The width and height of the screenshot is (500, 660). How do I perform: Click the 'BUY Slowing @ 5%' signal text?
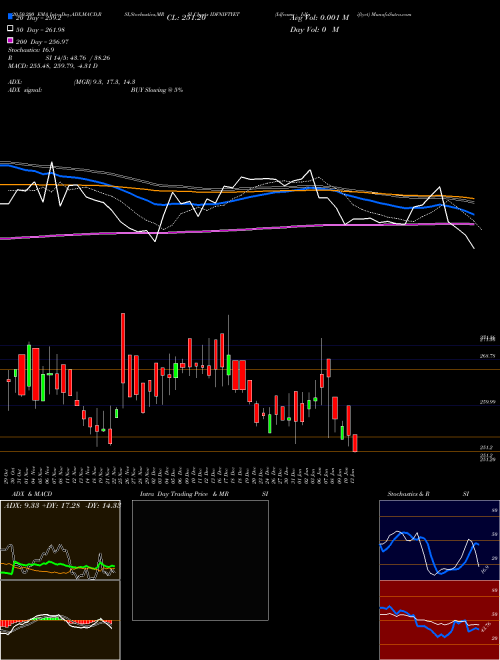[157, 90]
